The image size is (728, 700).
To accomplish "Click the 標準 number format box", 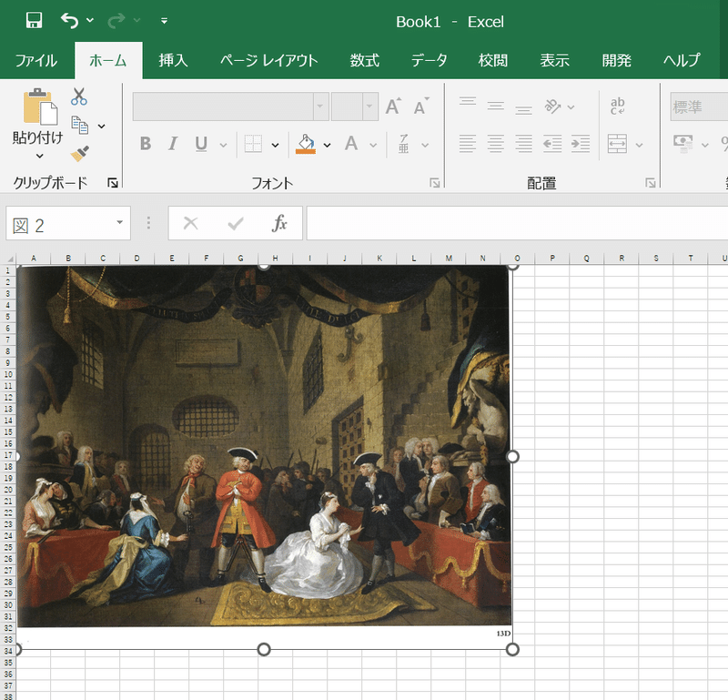I will point(699,107).
